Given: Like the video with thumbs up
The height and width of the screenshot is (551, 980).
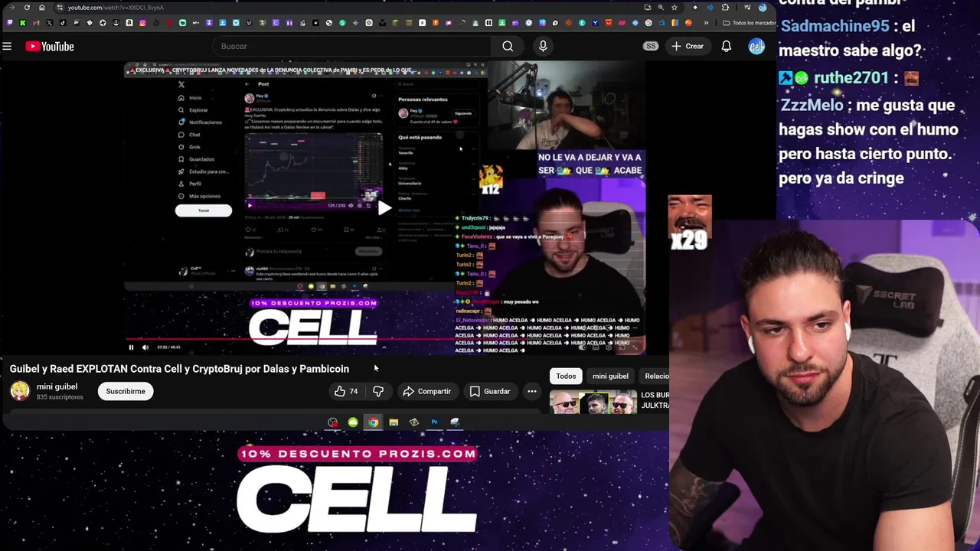Looking at the screenshot, I should (x=346, y=391).
